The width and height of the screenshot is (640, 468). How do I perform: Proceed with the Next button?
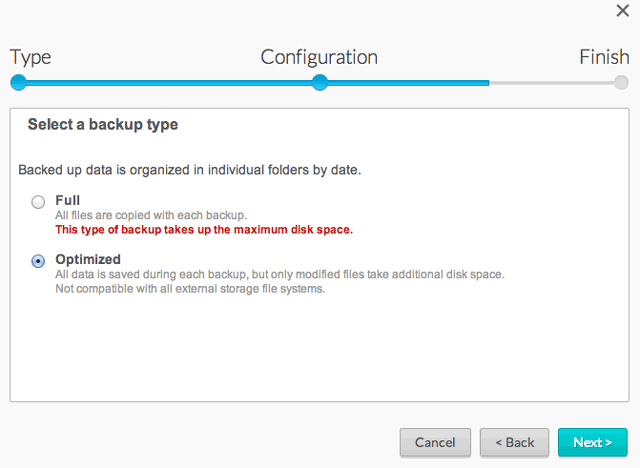pyautogui.click(x=592, y=442)
